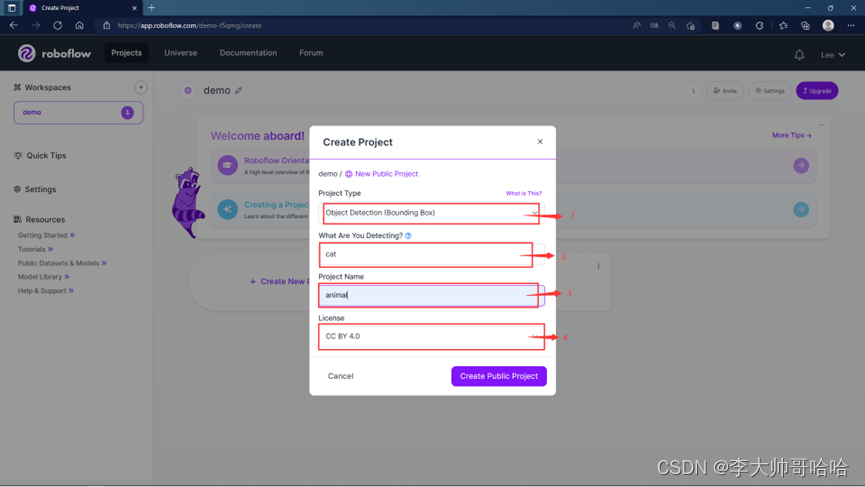
Task: Open the three-dot project options menu
Action: (x=599, y=266)
